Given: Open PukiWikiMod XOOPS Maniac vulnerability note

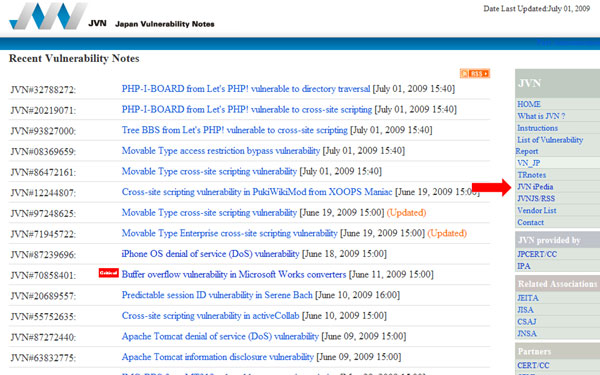Looking at the screenshot, I should click(257, 192).
